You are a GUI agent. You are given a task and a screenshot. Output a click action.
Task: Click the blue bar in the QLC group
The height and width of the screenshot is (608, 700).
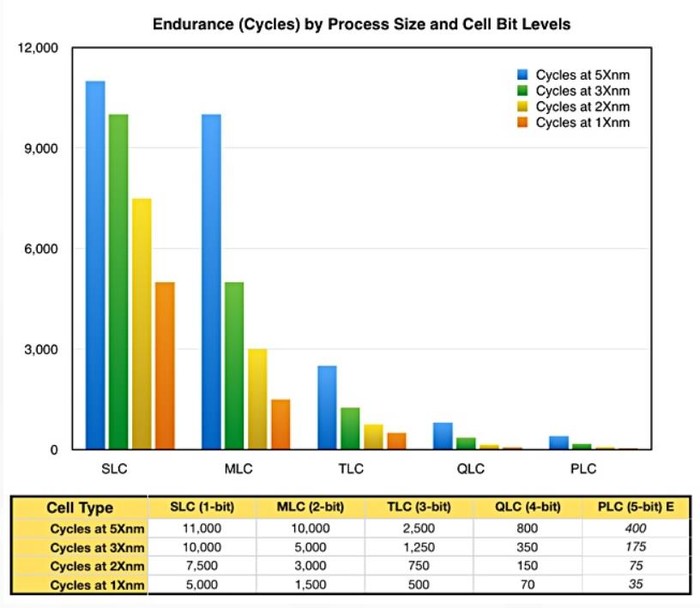(x=443, y=436)
